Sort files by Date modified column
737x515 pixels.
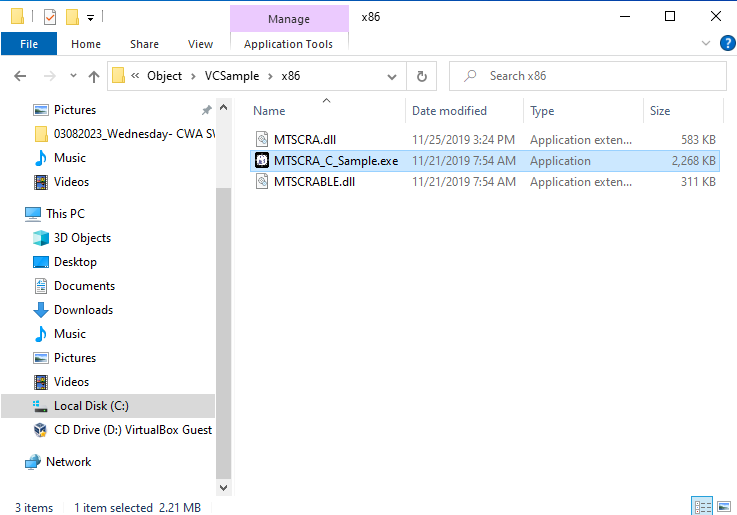point(449,111)
